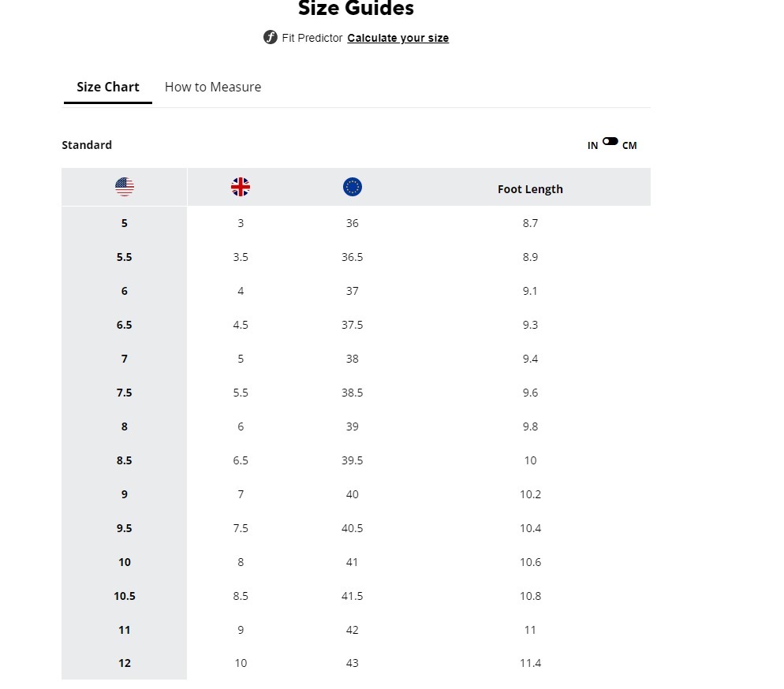Open the Calculate your size link

point(398,38)
